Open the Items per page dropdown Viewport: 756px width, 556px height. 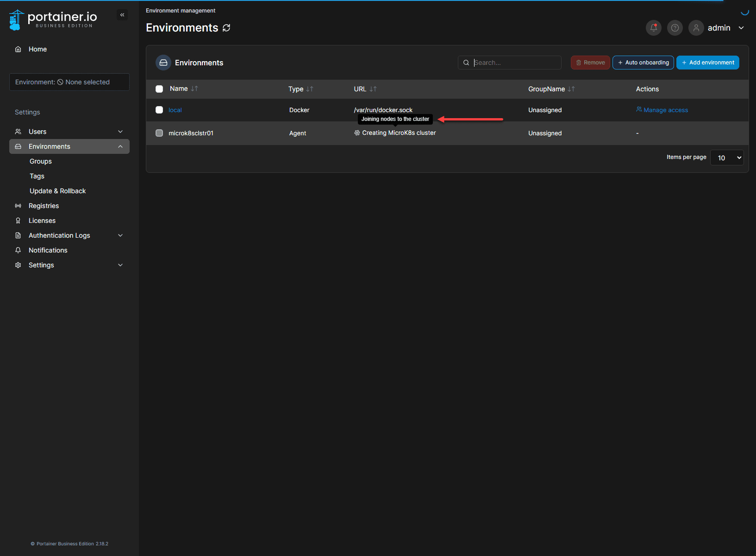point(726,158)
